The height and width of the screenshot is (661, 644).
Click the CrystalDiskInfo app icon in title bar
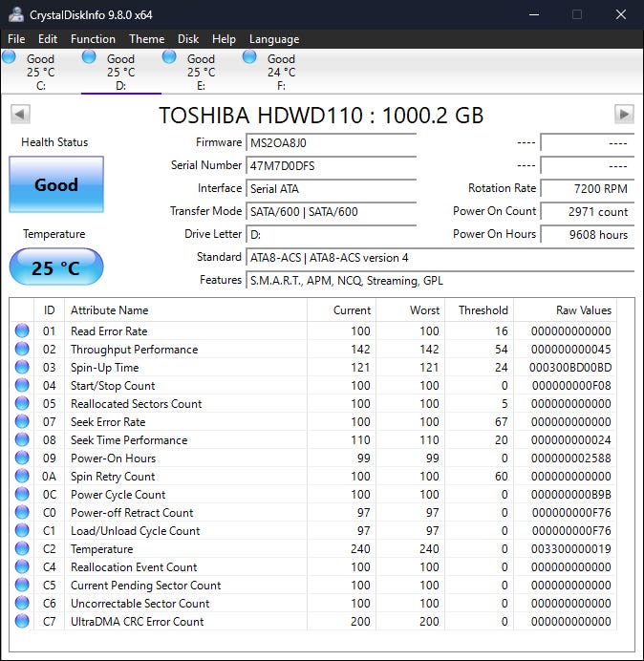click(x=14, y=14)
